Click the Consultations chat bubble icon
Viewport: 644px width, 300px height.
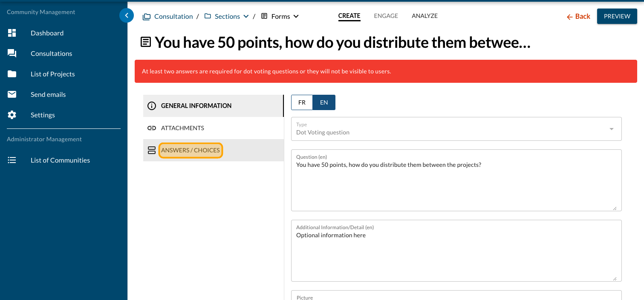click(x=12, y=53)
